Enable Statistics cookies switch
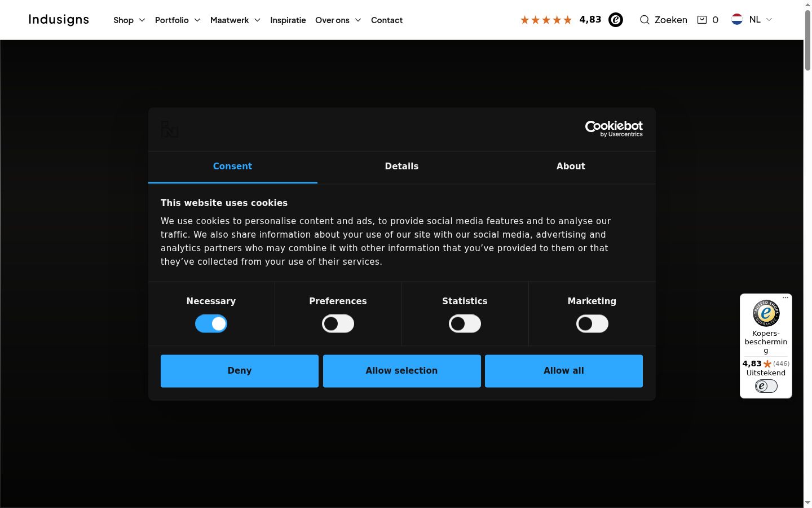 click(465, 324)
